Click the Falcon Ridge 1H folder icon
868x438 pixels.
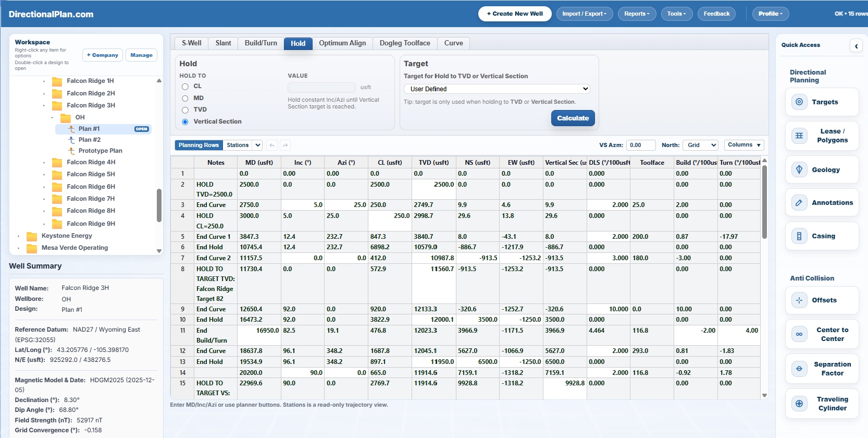pos(57,81)
